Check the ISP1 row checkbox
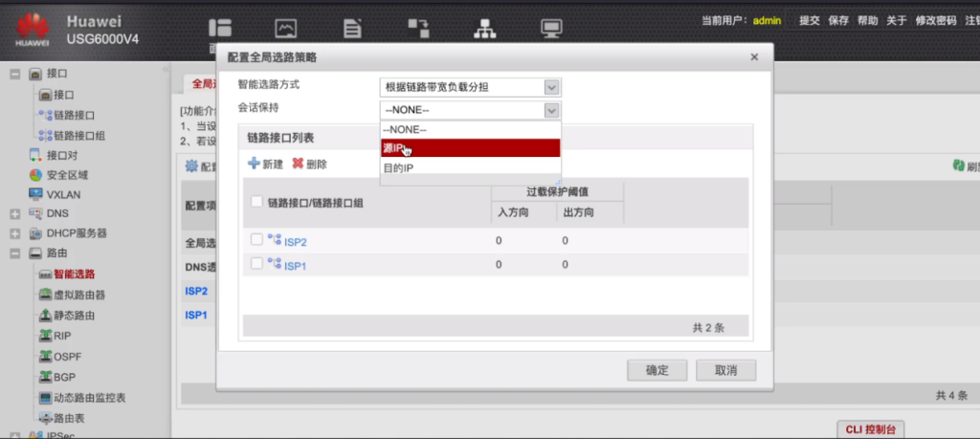 256,264
